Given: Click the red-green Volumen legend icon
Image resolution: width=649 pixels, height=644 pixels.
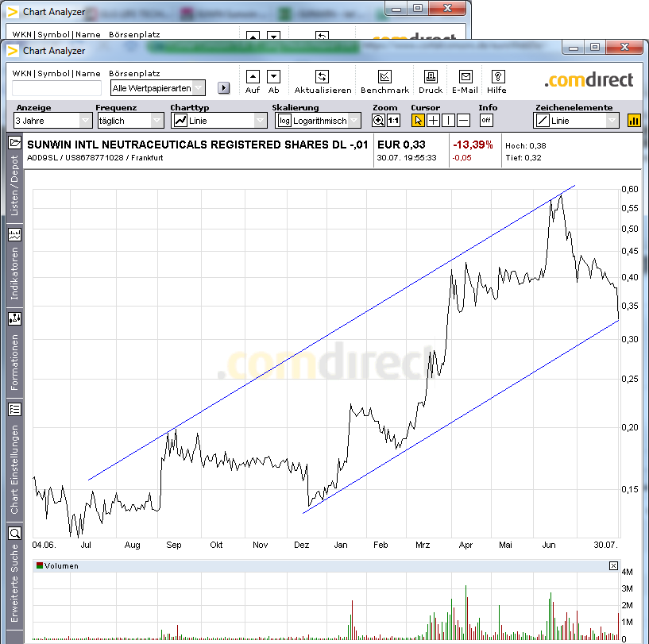Looking at the screenshot, I should pos(40,565).
